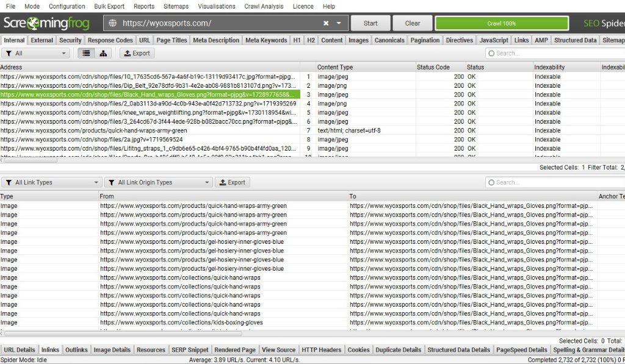Viewport: 625px width, 364px height.
Task: Open the Rendered Page bottom tab
Action: click(235, 349)
